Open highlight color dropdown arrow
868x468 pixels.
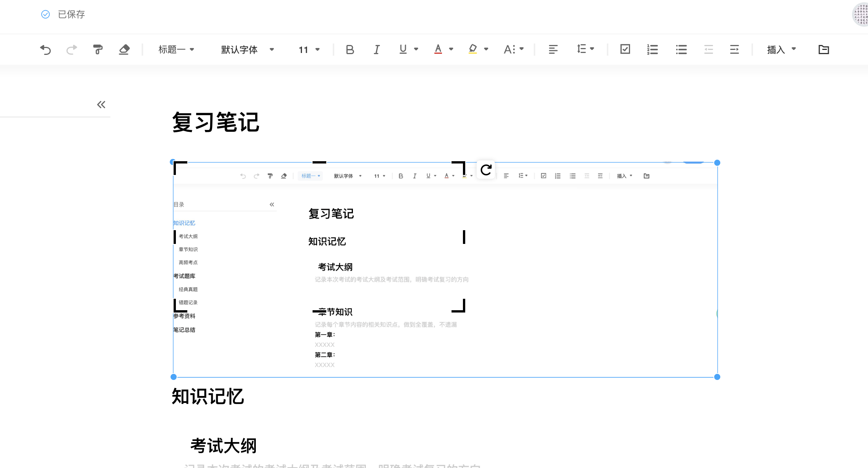click(486, 49)
